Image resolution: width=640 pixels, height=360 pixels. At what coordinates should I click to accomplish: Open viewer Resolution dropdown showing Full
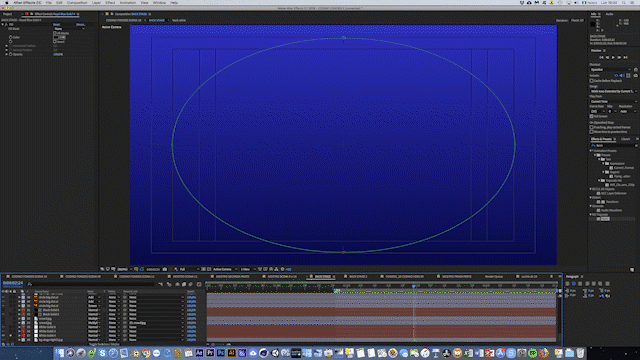[190, 269]
